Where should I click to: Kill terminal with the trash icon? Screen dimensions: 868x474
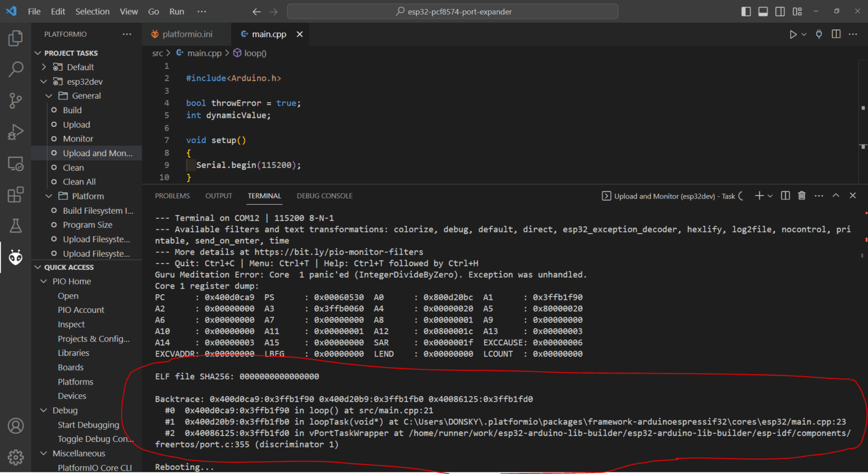801,196
